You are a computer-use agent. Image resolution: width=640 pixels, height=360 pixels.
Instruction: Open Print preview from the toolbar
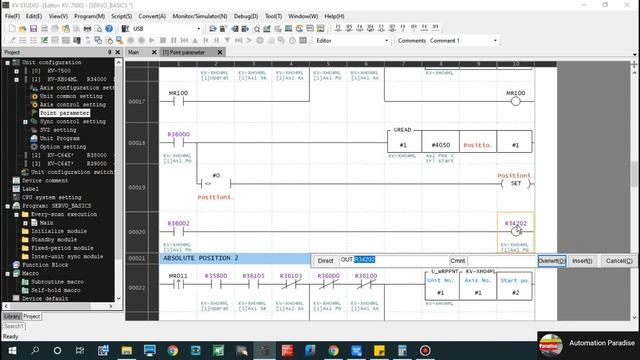(x=98, y=29)
